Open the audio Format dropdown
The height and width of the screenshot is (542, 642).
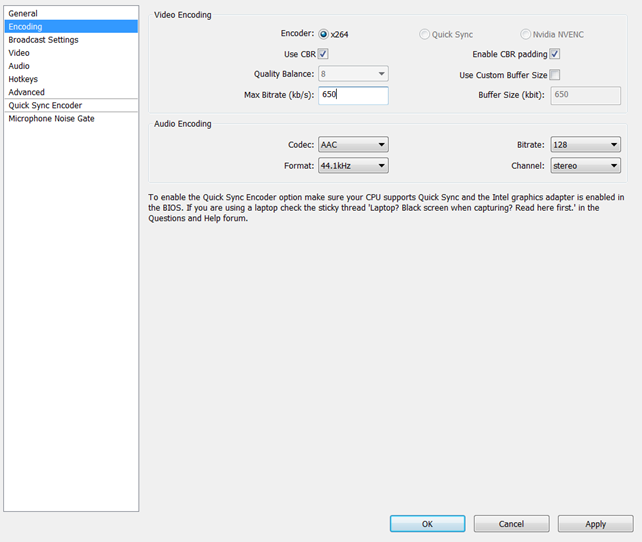pos(353,166)
